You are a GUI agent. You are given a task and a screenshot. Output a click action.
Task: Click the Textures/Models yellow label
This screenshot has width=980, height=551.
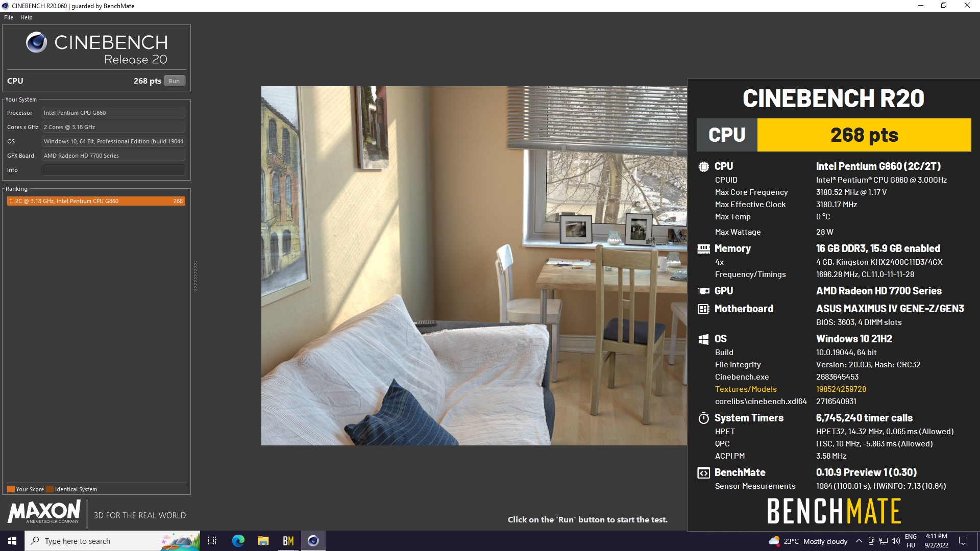coord(746,389)
